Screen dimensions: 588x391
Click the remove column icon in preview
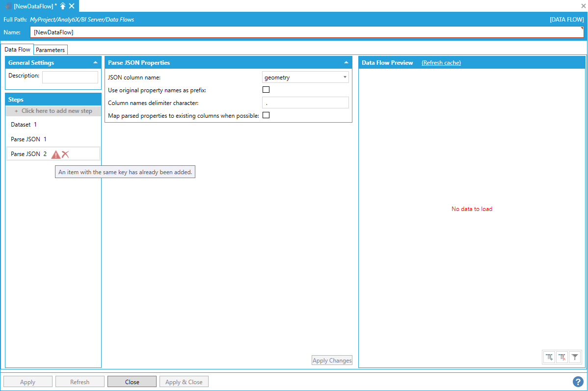click(562, 357)
